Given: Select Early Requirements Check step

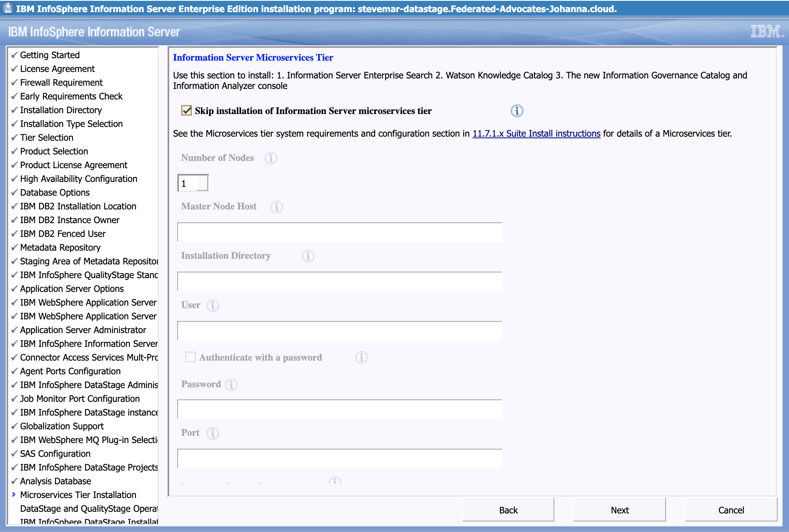Looking at the screenshot, I should coord(71,96).
